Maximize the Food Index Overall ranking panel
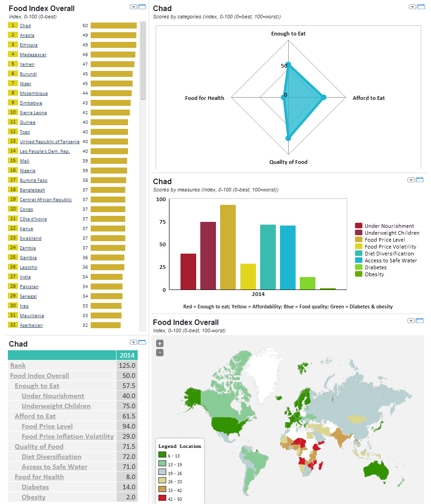 (x=142, y=7)
